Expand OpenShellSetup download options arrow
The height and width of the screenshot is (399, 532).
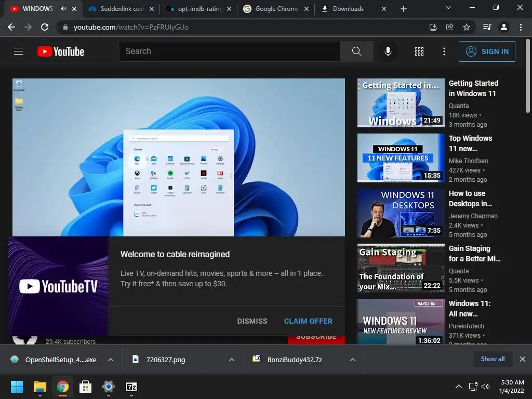[x=111, y=360]
